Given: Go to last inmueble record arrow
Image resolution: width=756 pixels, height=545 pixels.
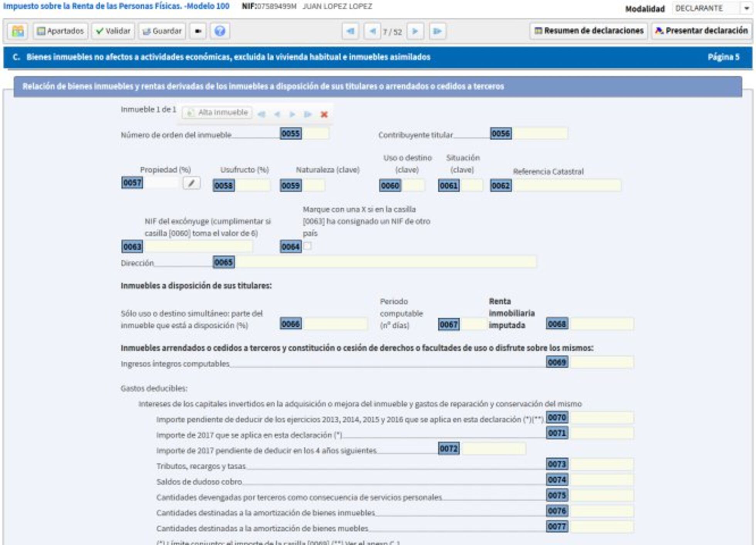Looking at the screenshot, I should tap(308, 114).
